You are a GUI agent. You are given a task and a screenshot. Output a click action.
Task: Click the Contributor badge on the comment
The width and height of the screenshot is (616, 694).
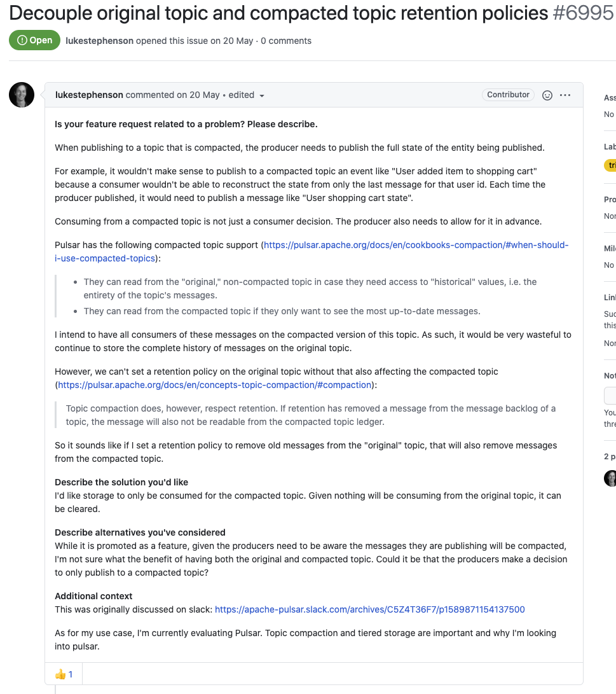pyautogui.click(x=507, y=94)
